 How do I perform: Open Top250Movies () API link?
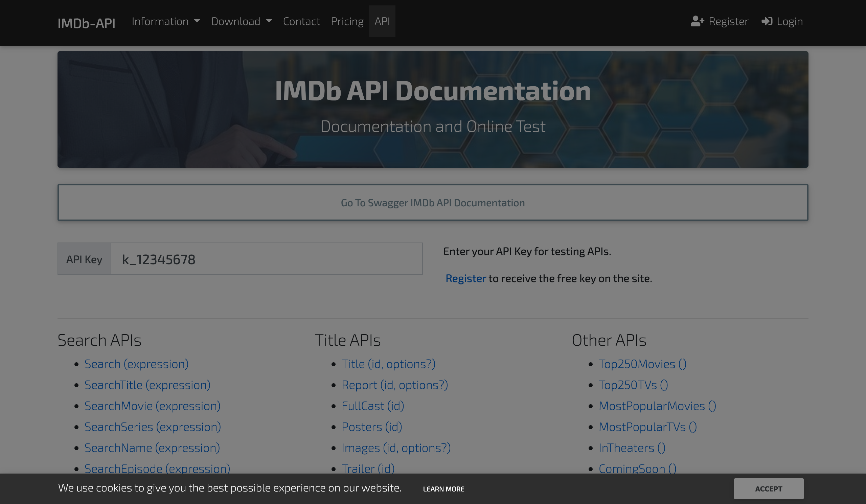(643, 364)
